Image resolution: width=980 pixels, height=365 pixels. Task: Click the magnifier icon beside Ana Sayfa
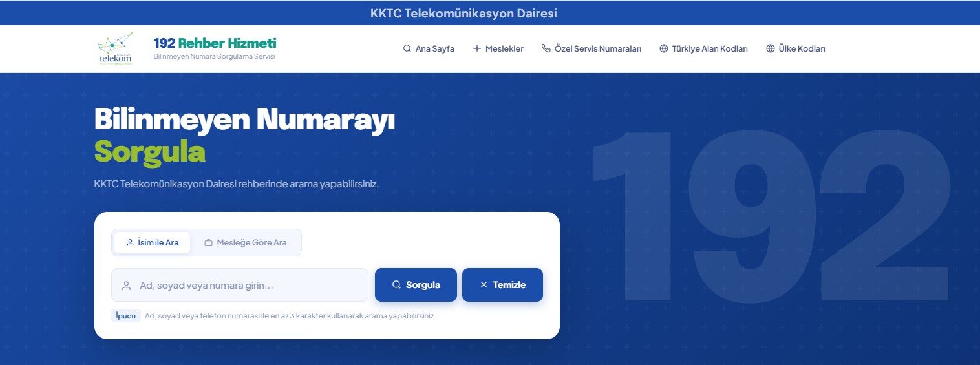point(407,48)
